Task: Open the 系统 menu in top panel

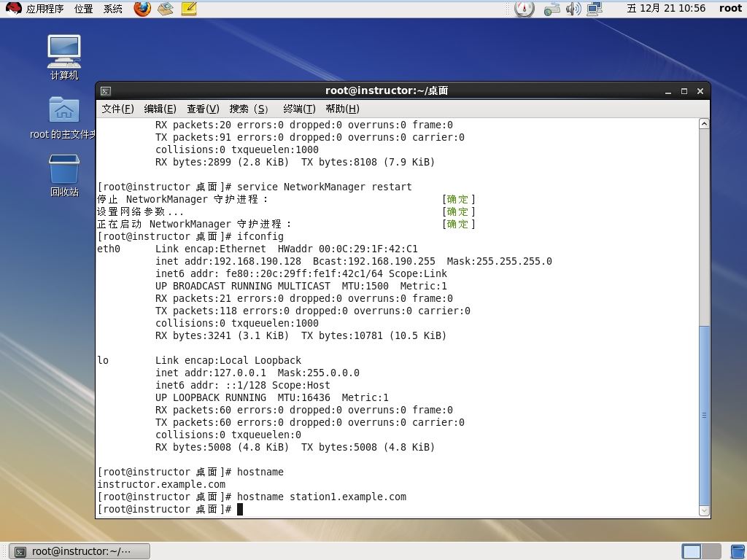Action: point(113,9)
